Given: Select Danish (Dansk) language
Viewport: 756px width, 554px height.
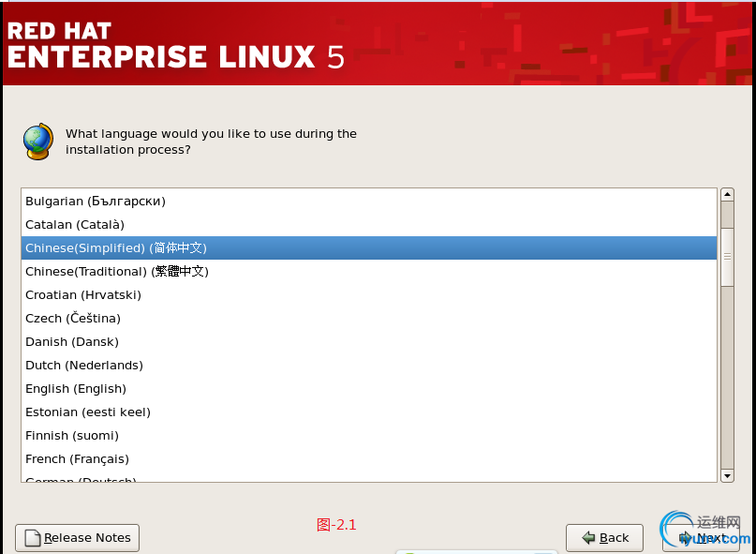Looking at the screenshot, I should (72, 341).
